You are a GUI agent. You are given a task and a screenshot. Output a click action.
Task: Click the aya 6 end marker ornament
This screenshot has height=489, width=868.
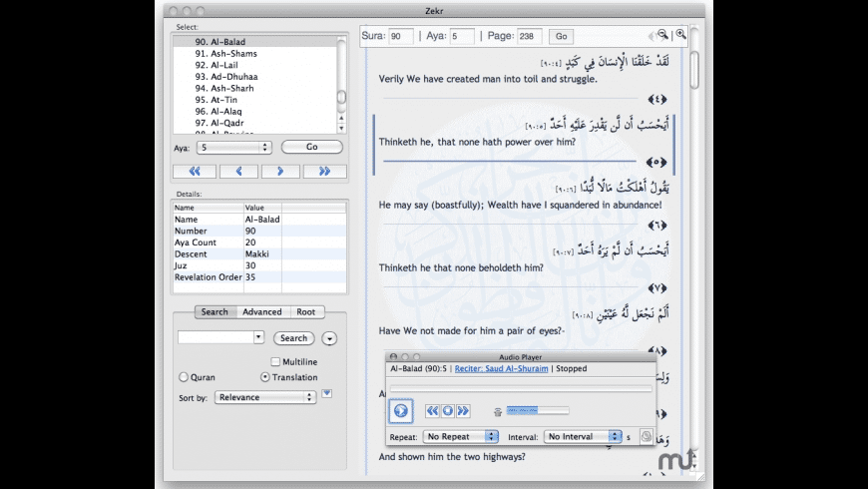click(657, 226)
